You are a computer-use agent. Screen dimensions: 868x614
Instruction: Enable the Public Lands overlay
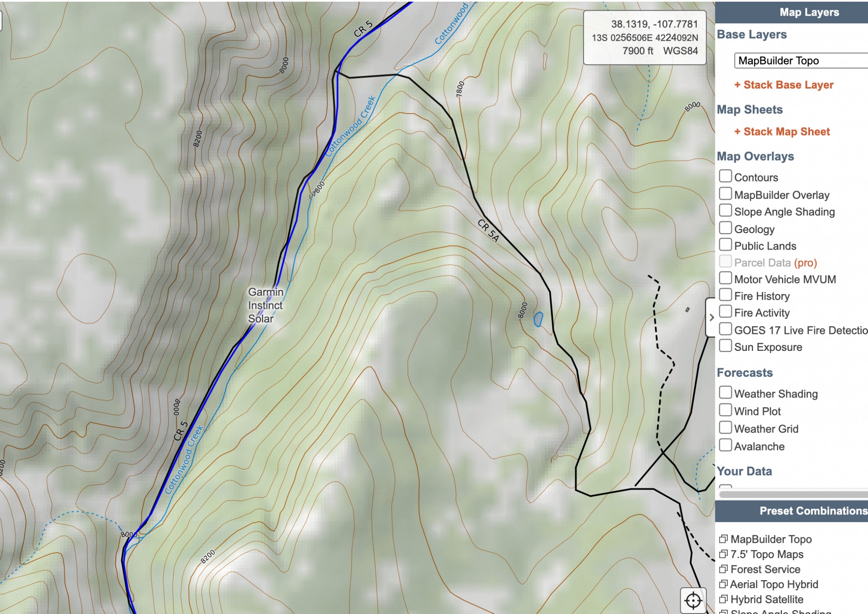[x=725, y=245]
